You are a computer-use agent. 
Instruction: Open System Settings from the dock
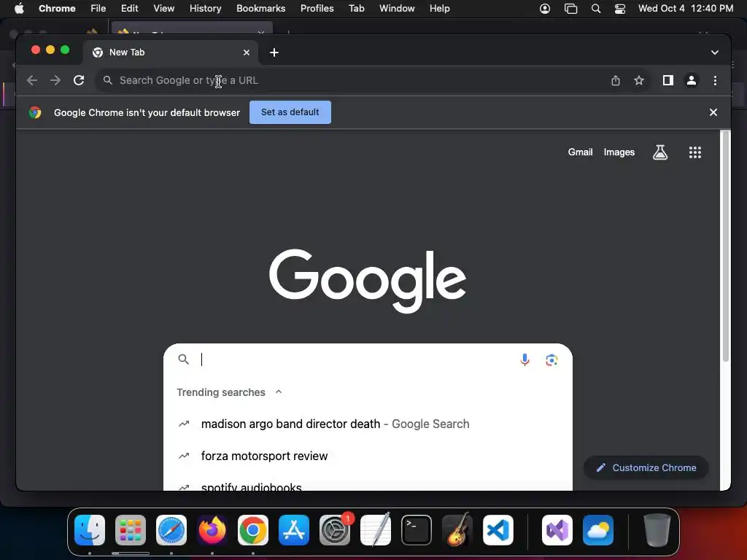click(335, 530)
